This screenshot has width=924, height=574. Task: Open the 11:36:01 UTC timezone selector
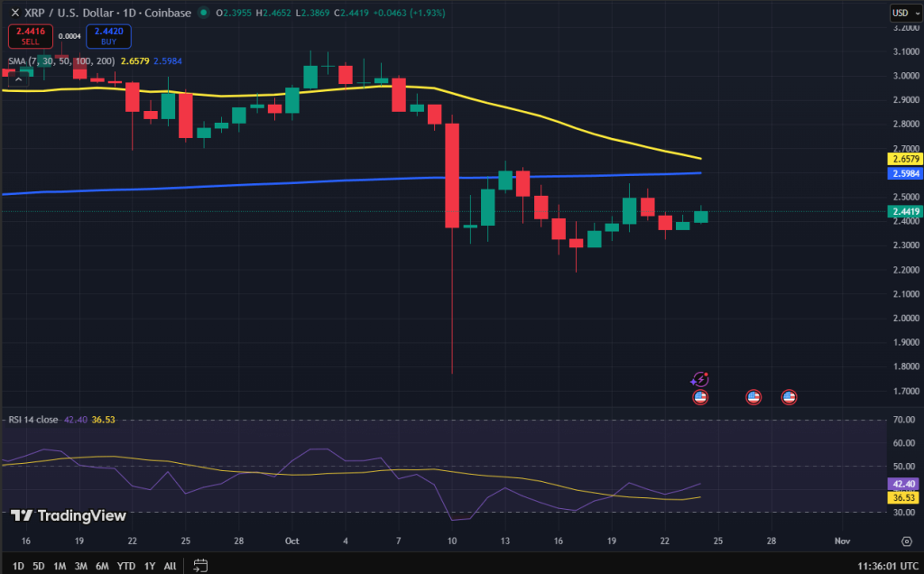888,566
